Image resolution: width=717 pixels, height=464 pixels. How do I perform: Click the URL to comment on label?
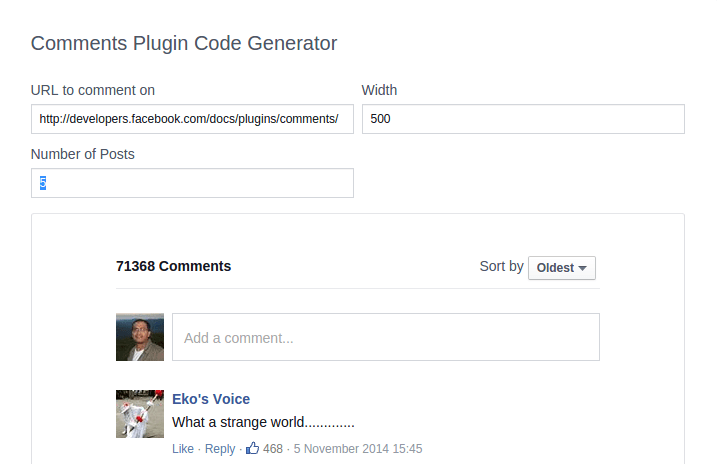pos(93,90)
